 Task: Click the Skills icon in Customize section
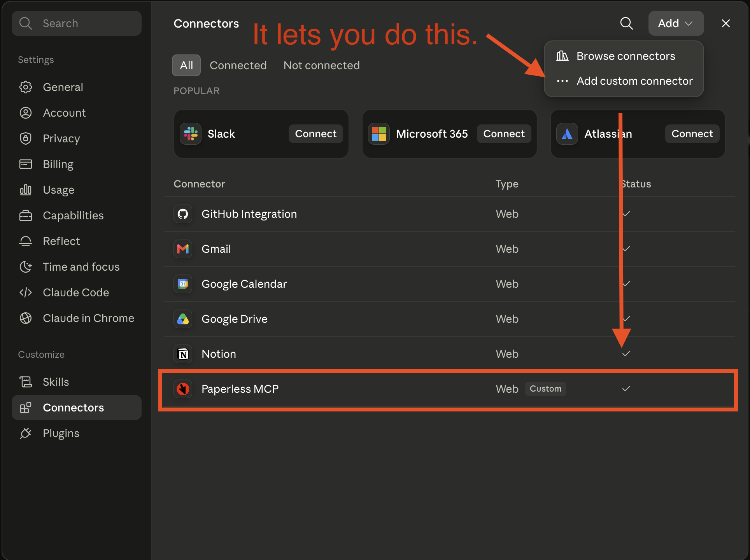pos(26,382)
